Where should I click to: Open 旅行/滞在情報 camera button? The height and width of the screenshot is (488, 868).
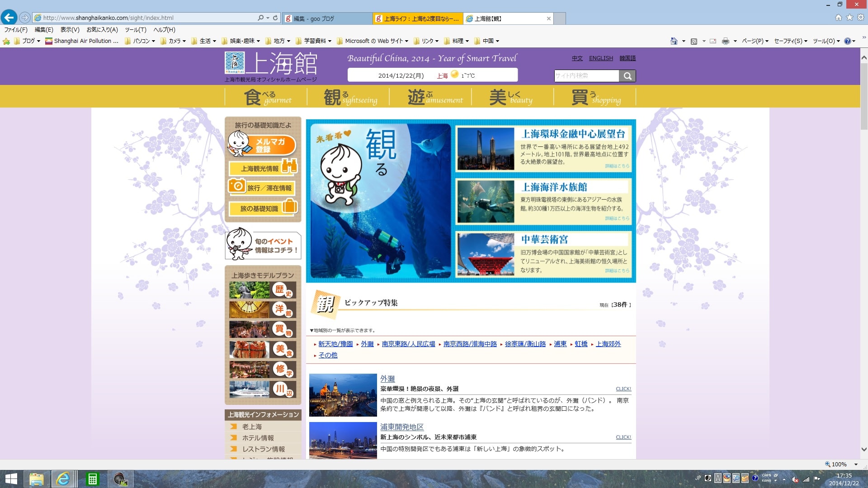coord(261,187)
